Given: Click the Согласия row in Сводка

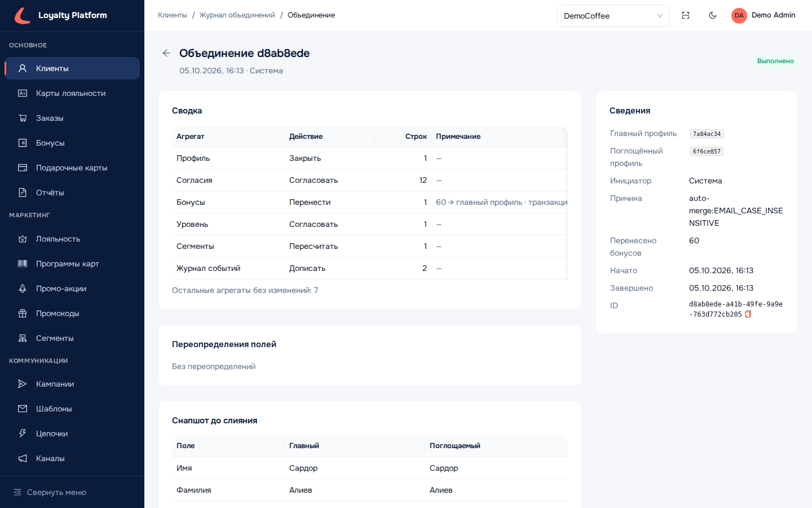Looking at the screenshot, I should tap(370, 180).
